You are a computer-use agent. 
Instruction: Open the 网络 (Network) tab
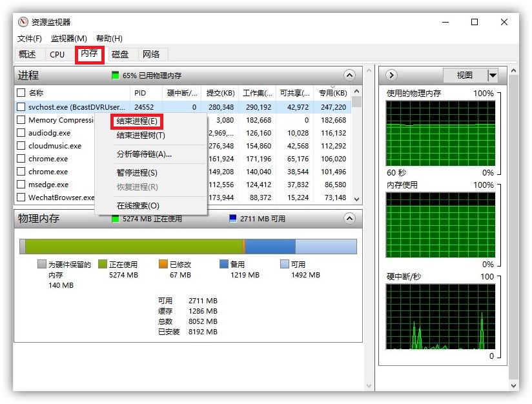(x=152, y=54)
